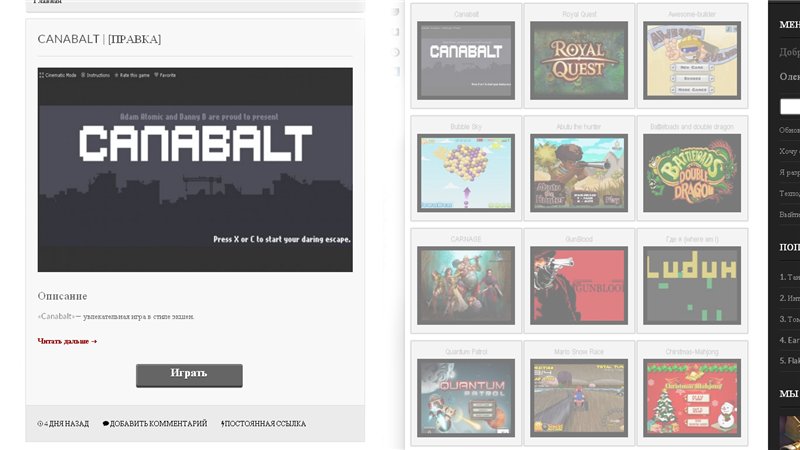Open the Royal Quest game thumbnail
800x450 pixels.
tap(579, 60)
